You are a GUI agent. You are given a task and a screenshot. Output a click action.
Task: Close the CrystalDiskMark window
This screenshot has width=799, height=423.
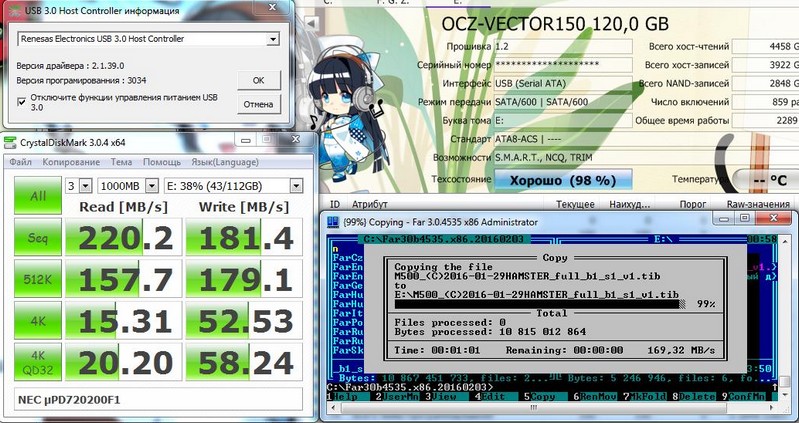296,139
